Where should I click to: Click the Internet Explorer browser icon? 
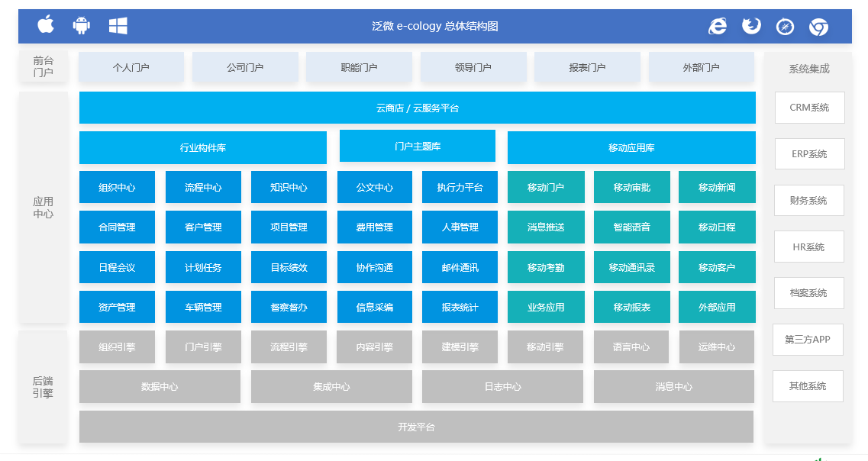(x=718, y=26)
